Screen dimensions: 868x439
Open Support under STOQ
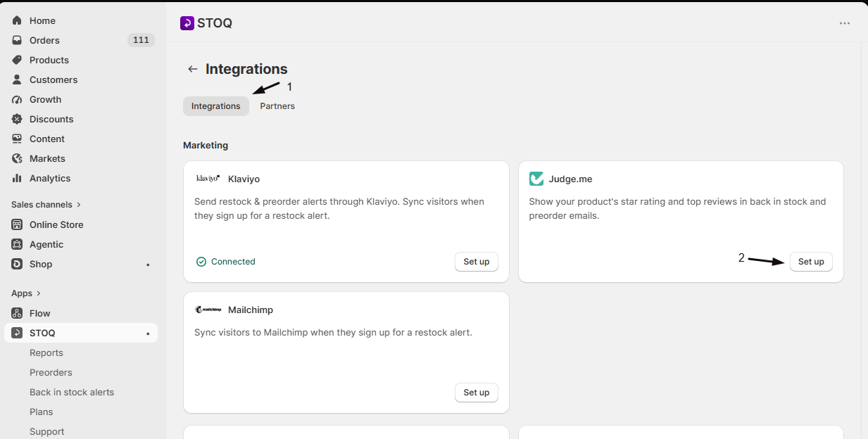click(47, 431)
